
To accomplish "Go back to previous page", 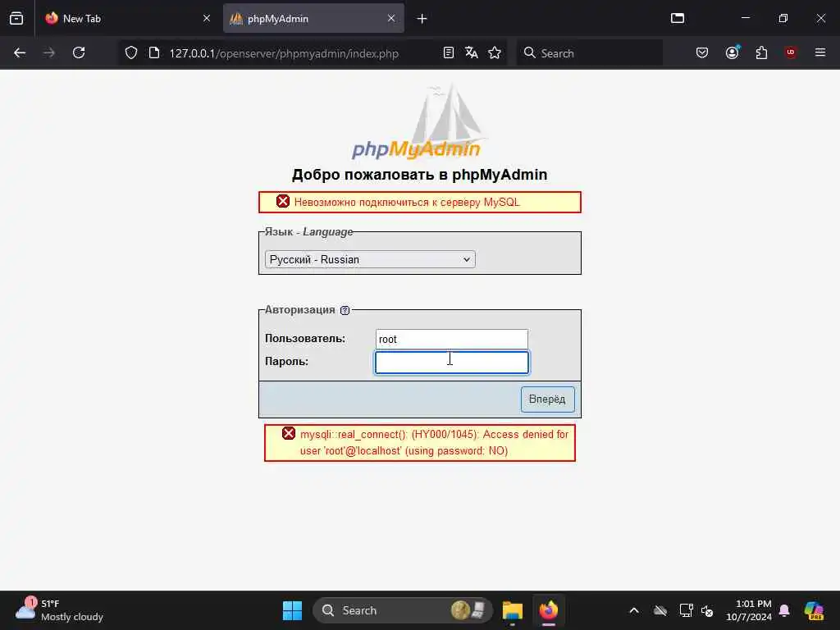I will [x=20, y=52].
